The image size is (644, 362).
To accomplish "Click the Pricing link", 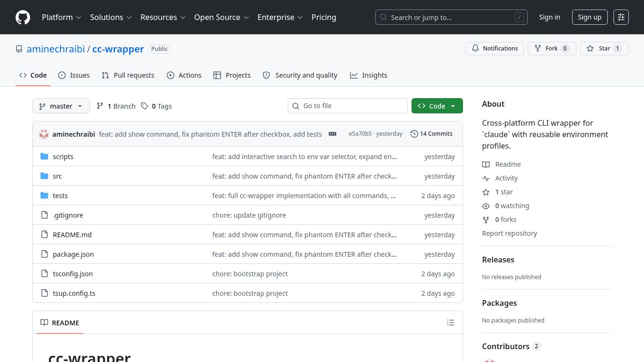I will (324, 17).
